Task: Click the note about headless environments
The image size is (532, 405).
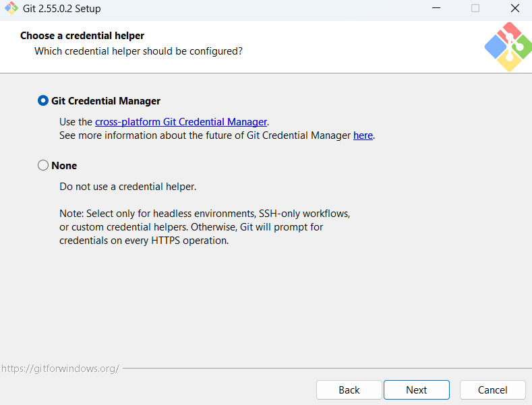Action: pyautogui.click(x=204, y=227)
